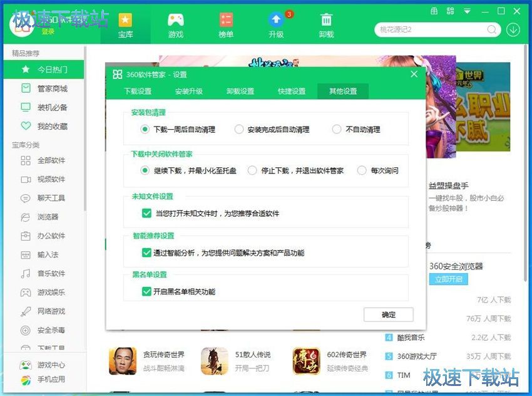The width and height of the screenshot is (532, 396).
Task: Select 安全杀毒 category
Action: [43, 330]
